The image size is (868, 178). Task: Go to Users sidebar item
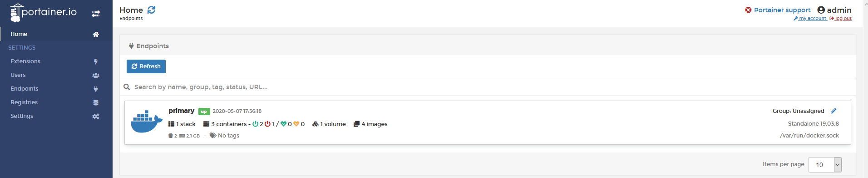point(18,75)
